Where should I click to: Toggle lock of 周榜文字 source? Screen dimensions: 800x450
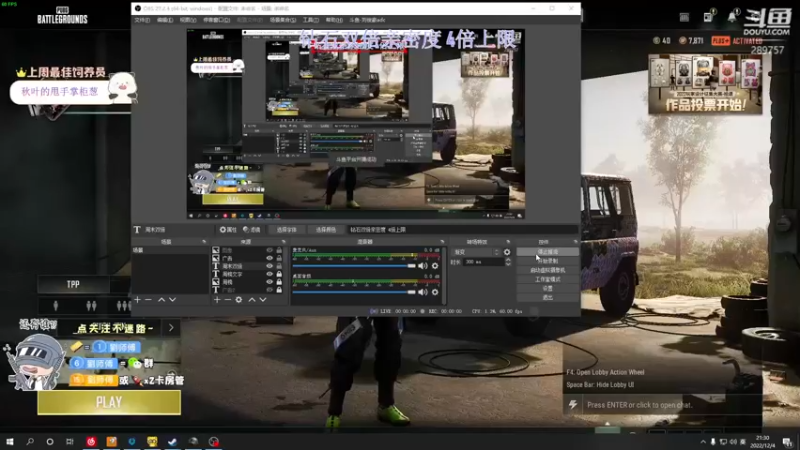coord(279,274)
